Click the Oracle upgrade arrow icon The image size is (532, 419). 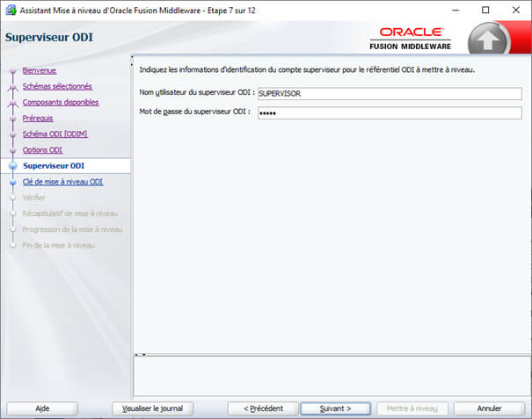[x=487, y=40]
